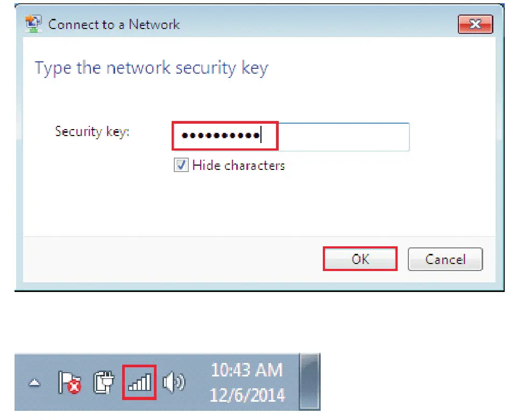Click the 'Connect to a Network' title text
Screen dimensions: 509x420
coord(114,24)
